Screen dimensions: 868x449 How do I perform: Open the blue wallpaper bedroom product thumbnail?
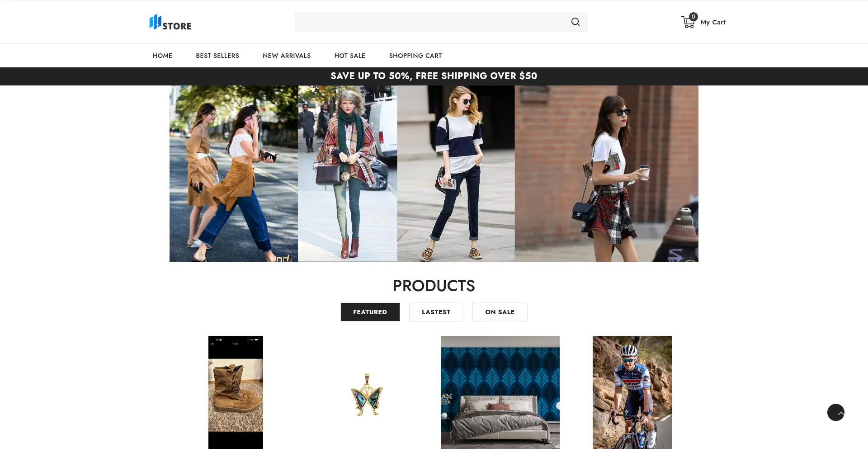(500, 392)
